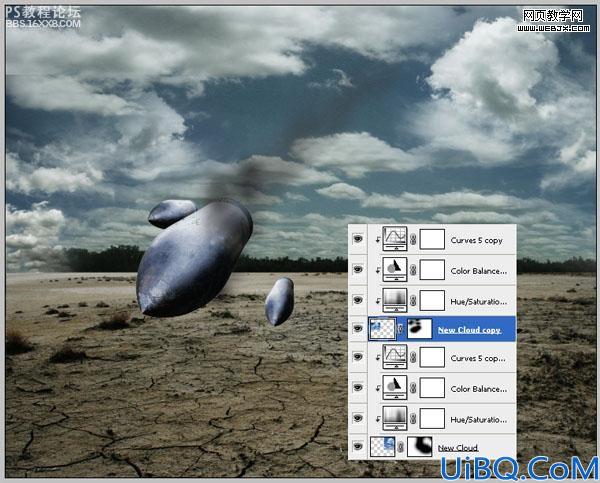Select the New Cloud layer by its name

point(458,448)
